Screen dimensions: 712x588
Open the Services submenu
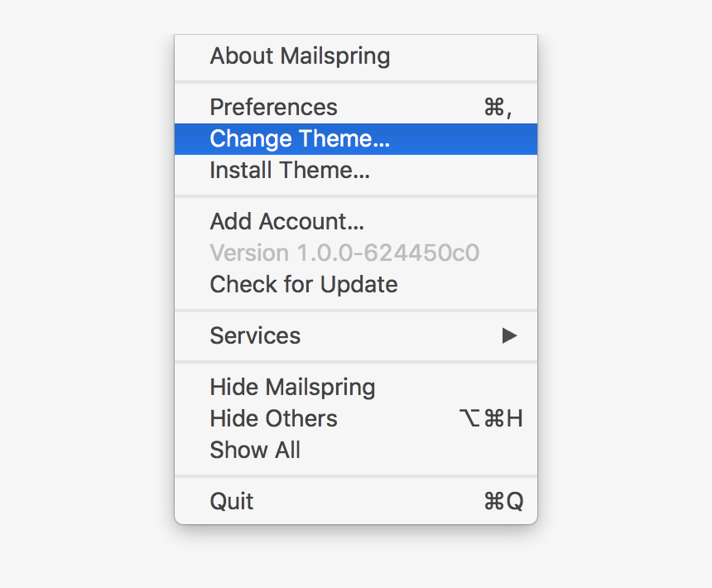(254, 336)
